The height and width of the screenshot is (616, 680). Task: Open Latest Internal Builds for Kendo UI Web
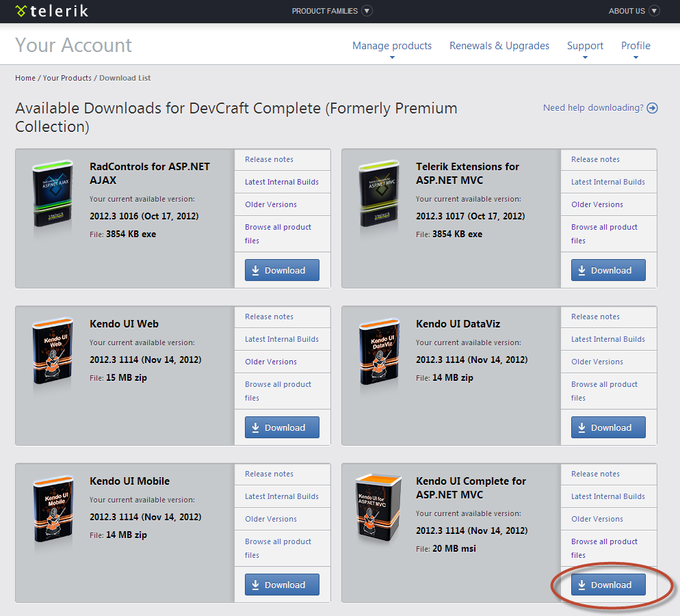click(282, 339)
